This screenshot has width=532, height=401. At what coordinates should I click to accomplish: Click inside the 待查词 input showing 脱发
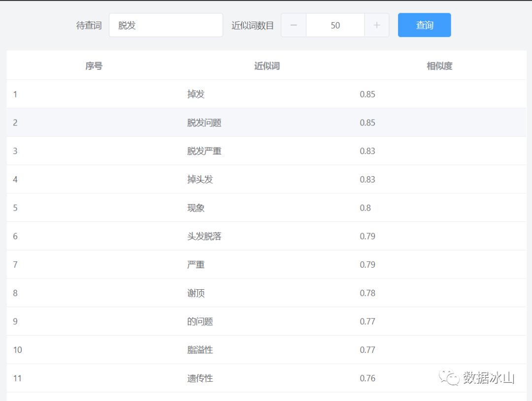tap(166, 25)
